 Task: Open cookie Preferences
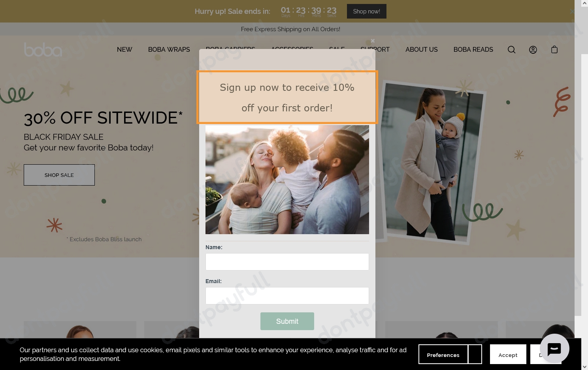point(443,354)
